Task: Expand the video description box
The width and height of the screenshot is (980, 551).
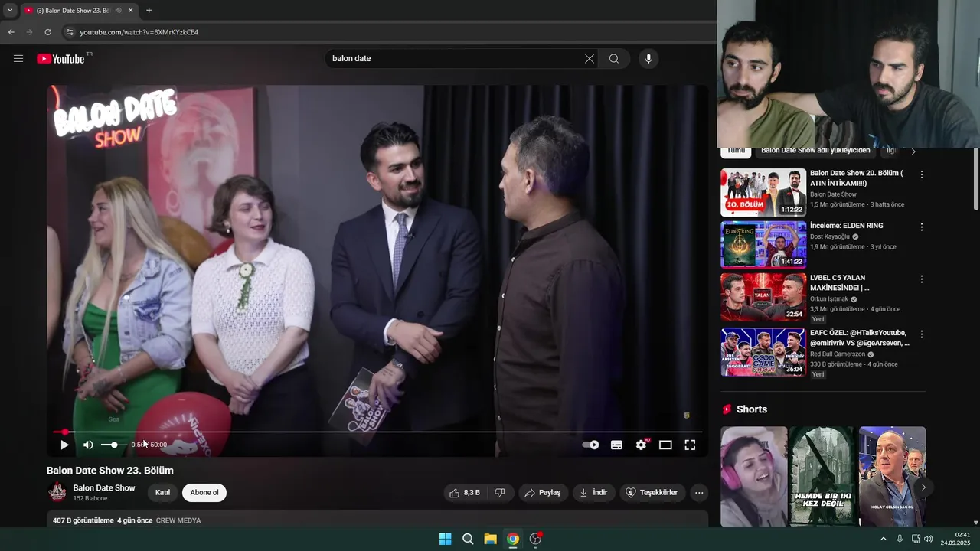Action: point(377,519)
